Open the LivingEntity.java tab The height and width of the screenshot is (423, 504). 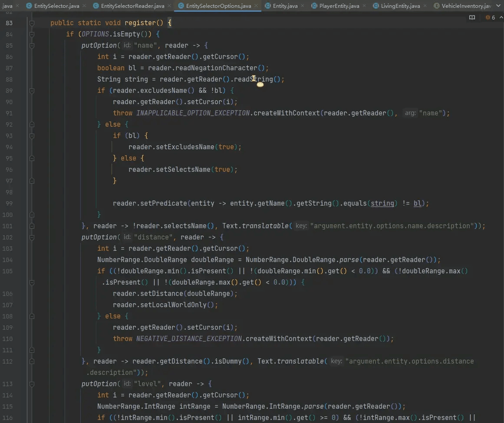pyautogui.click(x=396, y=6)
